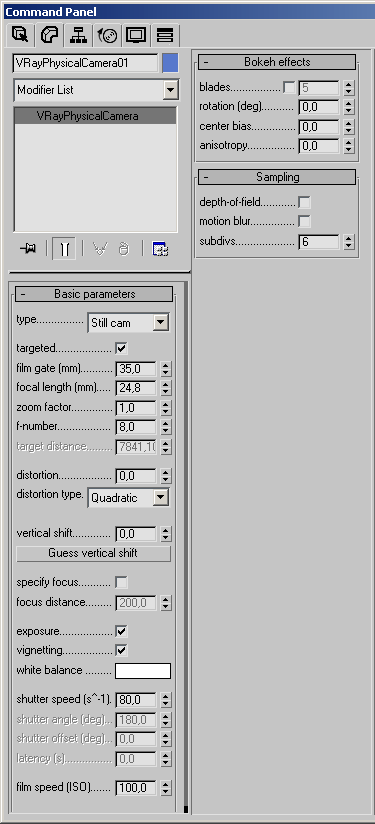Click the bokeh rotation spinner arrows
375x824 pixels.
point(349,107)
